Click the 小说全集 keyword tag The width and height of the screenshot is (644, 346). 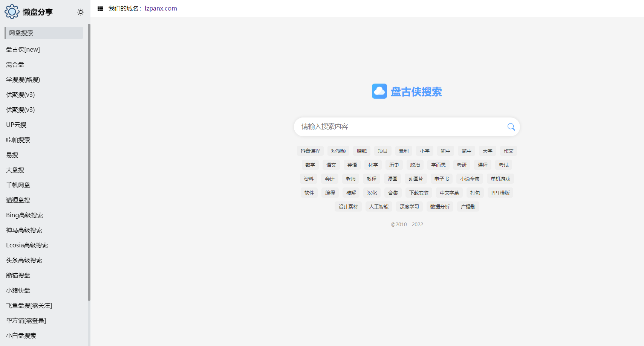470,179
